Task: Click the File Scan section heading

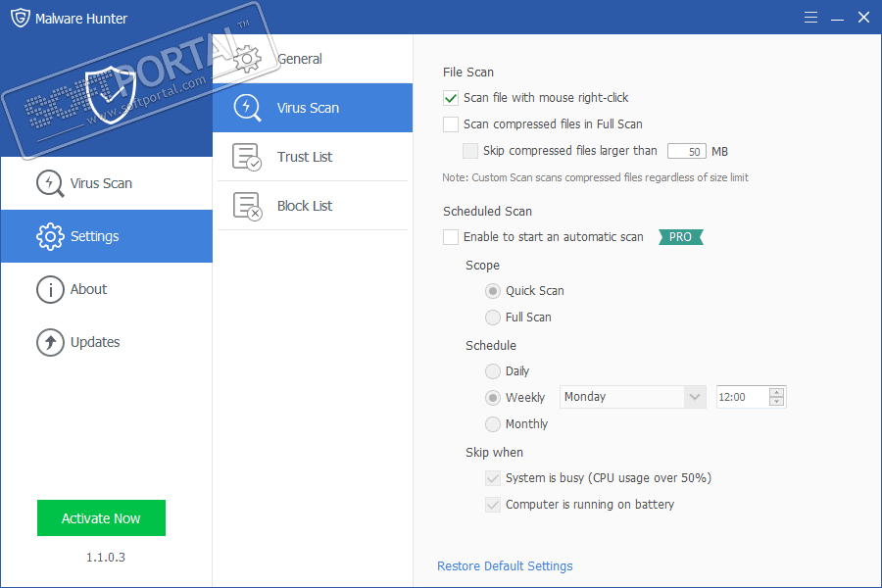Action: (468, 72)
